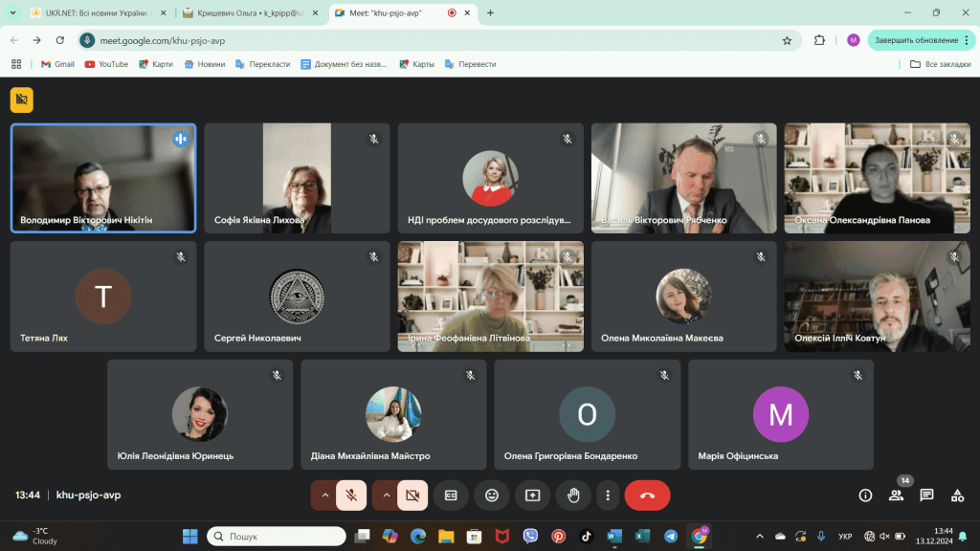Switch to the UKR.NET browser tab
Image resolution: width=980 pixels, height=551 pixels.
point(96,13)
